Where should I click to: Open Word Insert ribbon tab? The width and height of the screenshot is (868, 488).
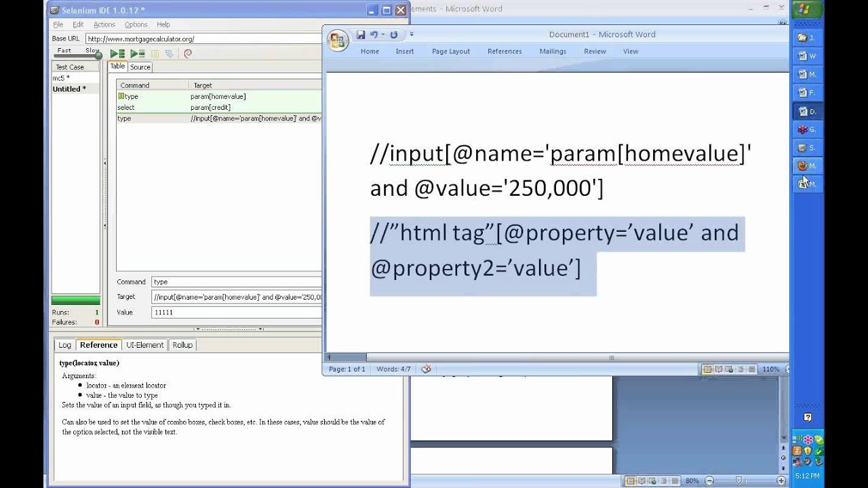pyautogui.click(x=405, y=52)
